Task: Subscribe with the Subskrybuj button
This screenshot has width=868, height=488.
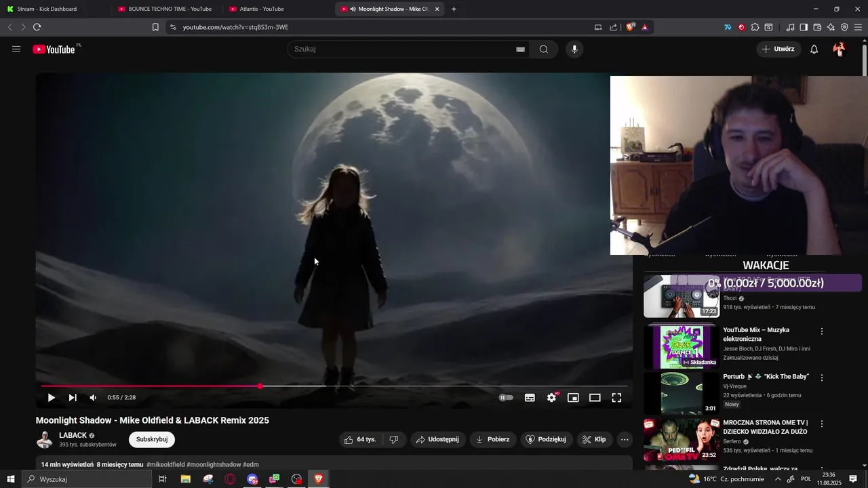Action: tap(152, 439)
